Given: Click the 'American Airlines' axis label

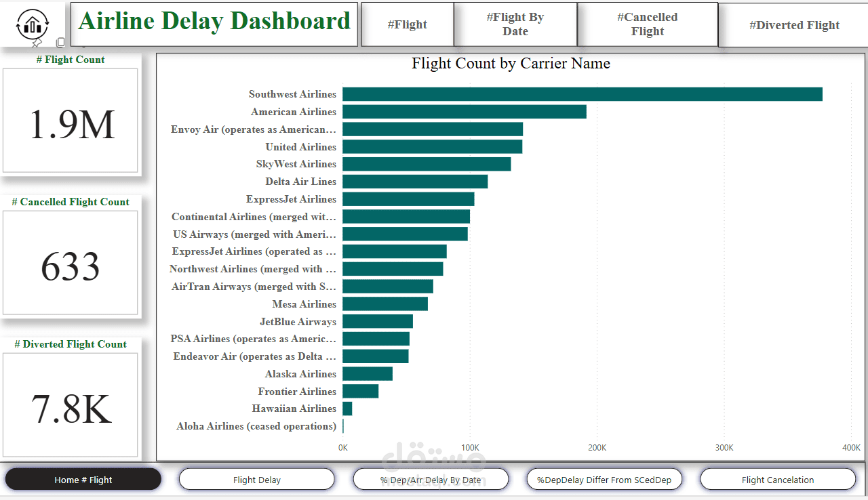Looking at the screenshot, I should [x=294, y=112].
